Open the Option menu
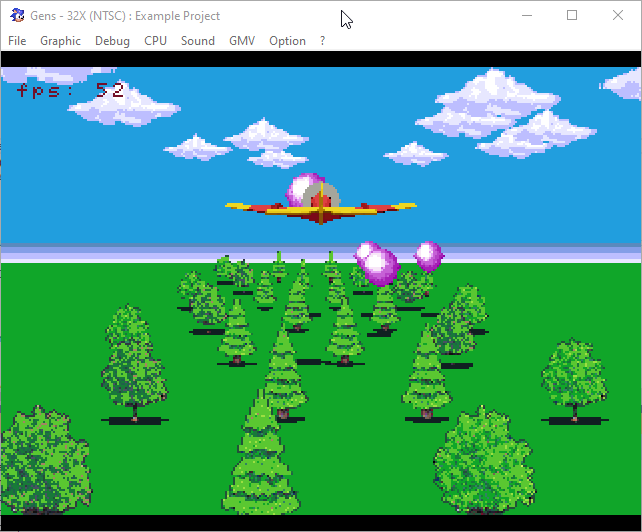 [287, 41]
